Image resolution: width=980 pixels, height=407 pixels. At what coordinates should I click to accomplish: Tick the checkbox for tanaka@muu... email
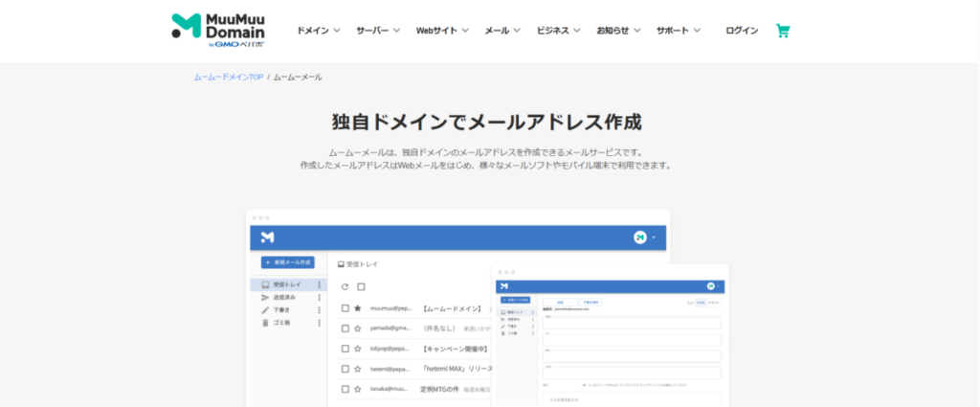tap(345, 389)
